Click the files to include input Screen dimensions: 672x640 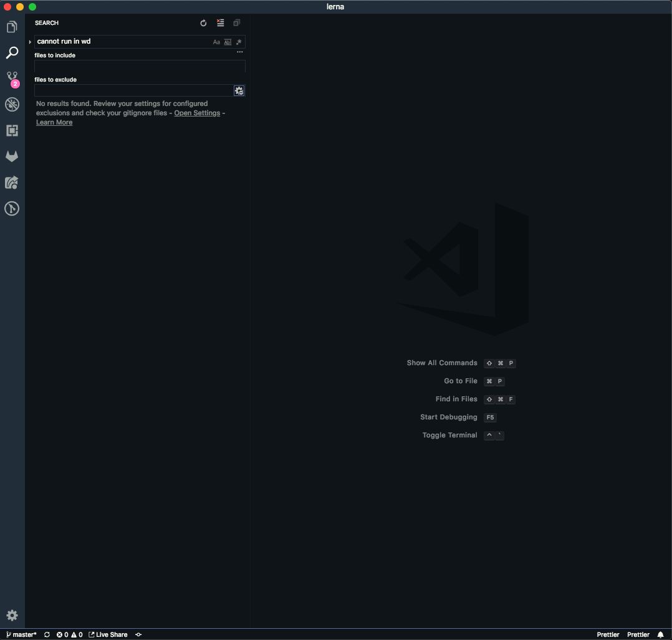click(140, 66)
